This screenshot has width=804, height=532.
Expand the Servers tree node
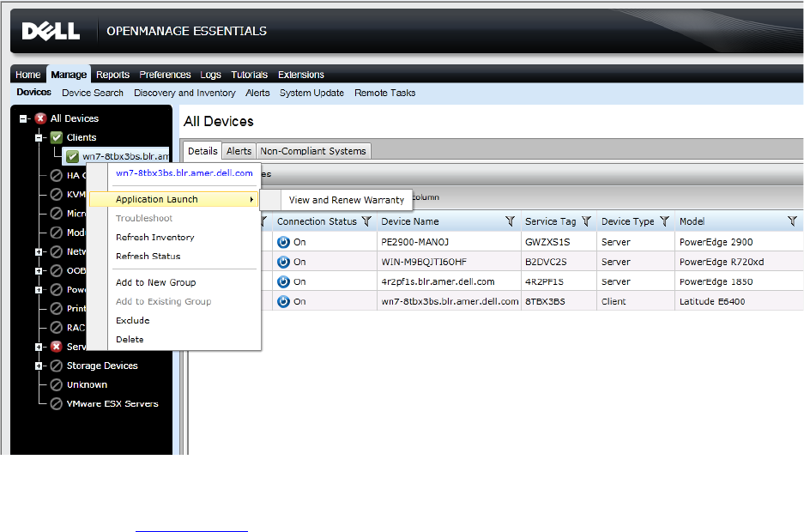39,347
